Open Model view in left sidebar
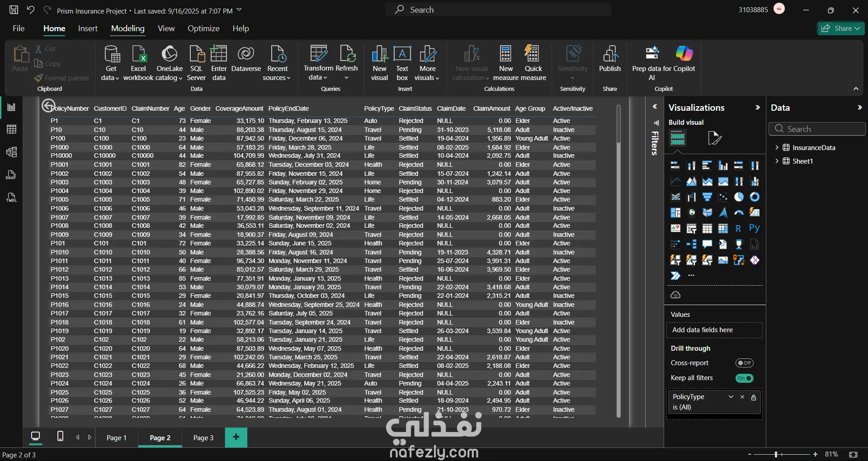Viewport: 868px width, 461px height. [x=12, y=152]
